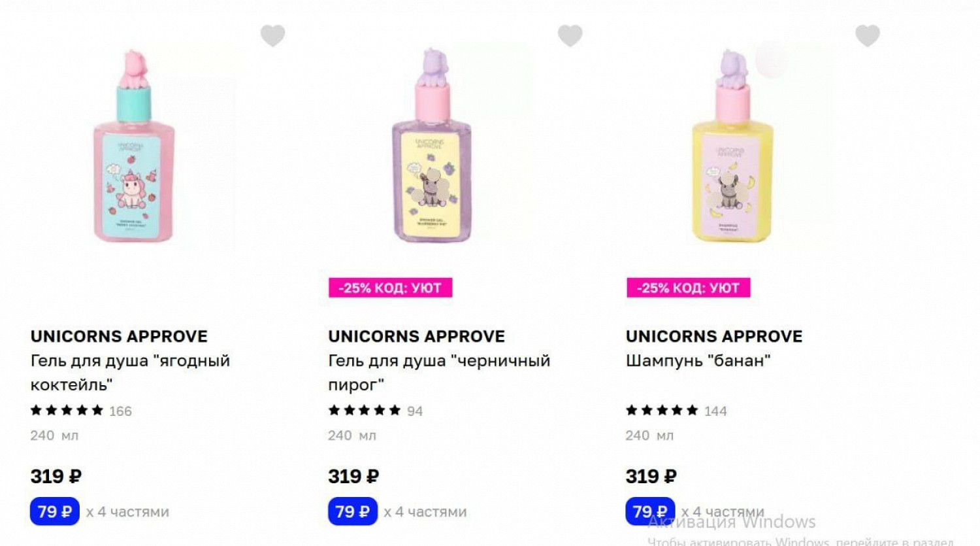The height and width of the screenshot is (546, 980).
Task: Favorite the berry cocktail shower gel with its heart
Action: click(272, 35)
